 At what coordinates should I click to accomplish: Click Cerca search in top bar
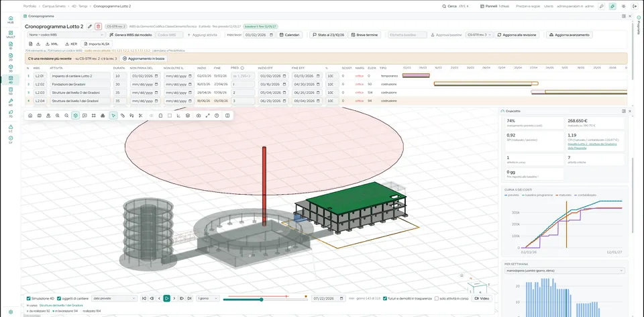coord(455,6)
